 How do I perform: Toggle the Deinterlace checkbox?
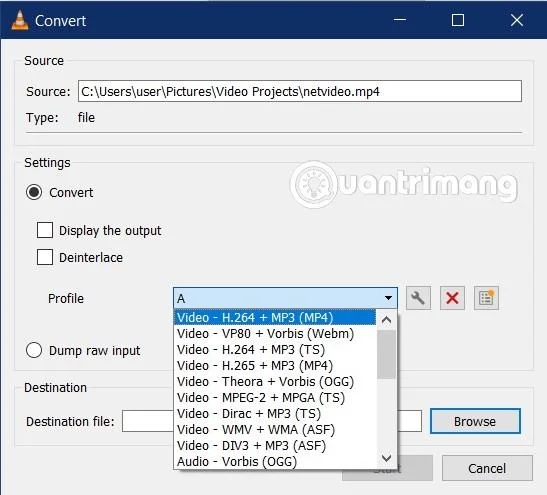(45, 257)
